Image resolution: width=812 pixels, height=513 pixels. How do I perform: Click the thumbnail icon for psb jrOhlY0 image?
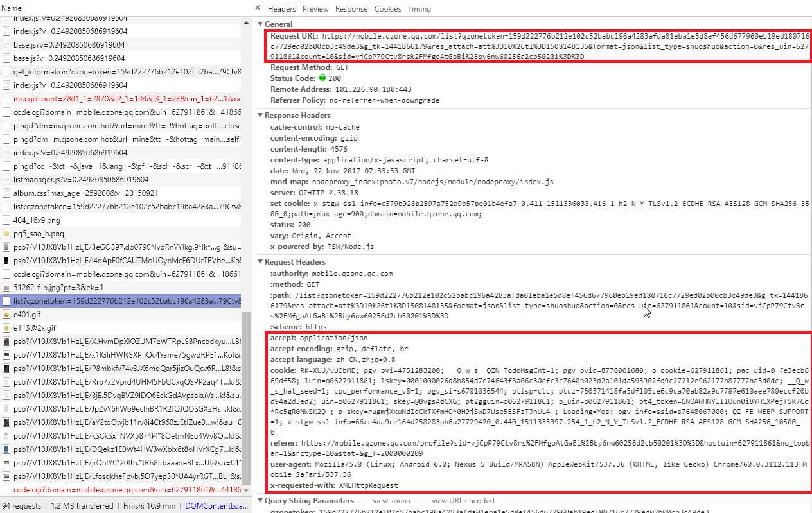(6, 463)
